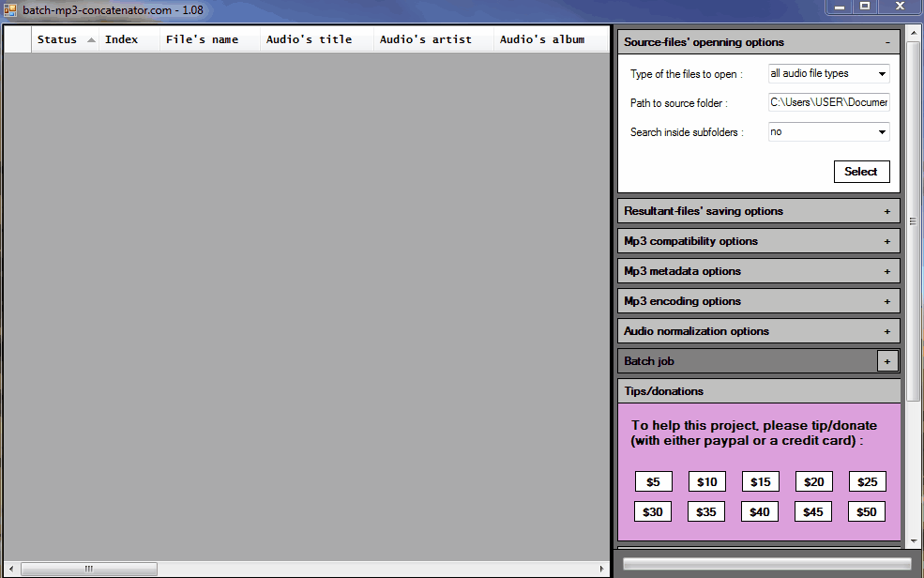Click the options panel vertical scrollbar thumb
The image size is (924, 578).
(913, 222)
